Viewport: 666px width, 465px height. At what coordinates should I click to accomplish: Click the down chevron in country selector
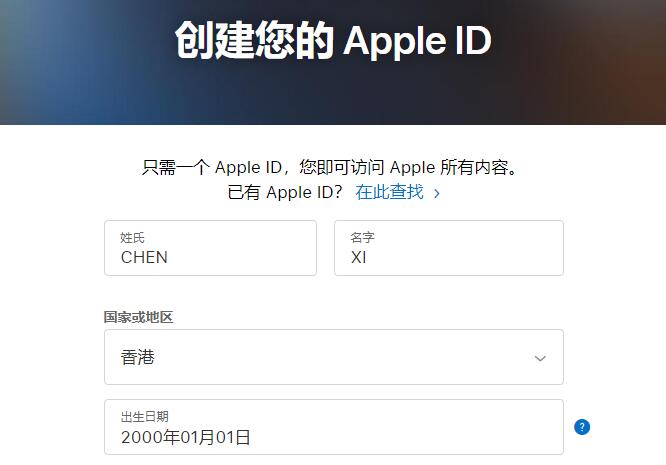pyautogui.click(x=540, y=358)
